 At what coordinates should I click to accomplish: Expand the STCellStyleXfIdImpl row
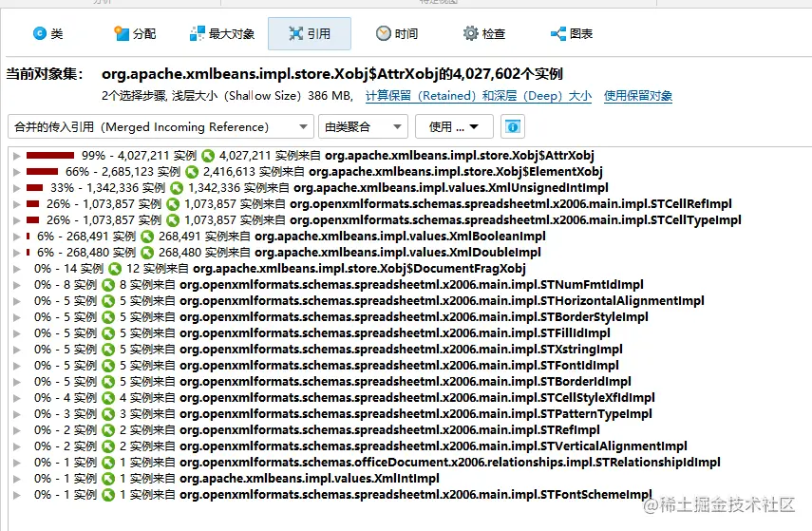16,398
